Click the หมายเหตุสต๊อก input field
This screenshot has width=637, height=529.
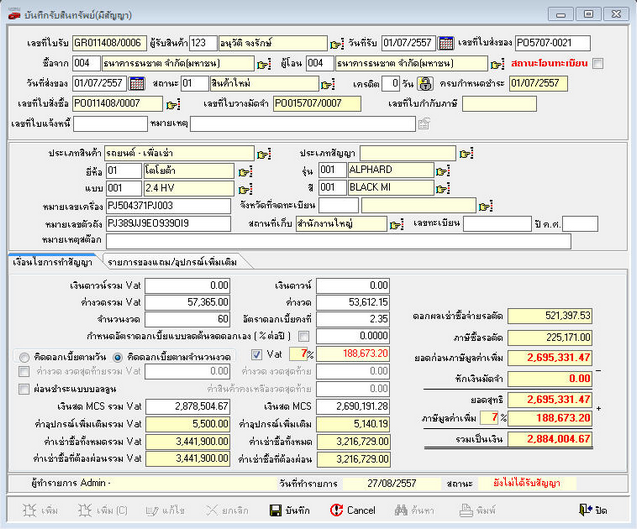pyautogui.click(x=338, y=241)
